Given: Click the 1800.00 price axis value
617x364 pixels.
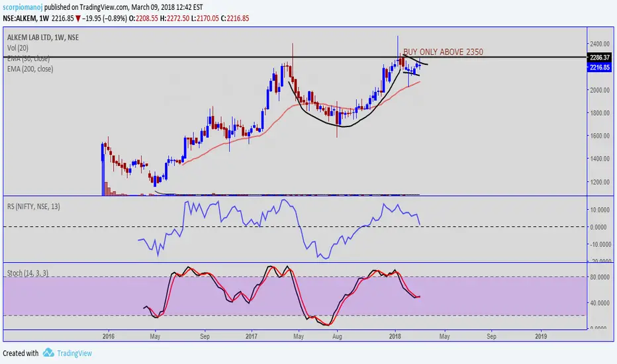Looking at the screenshot, I should 599,113.
